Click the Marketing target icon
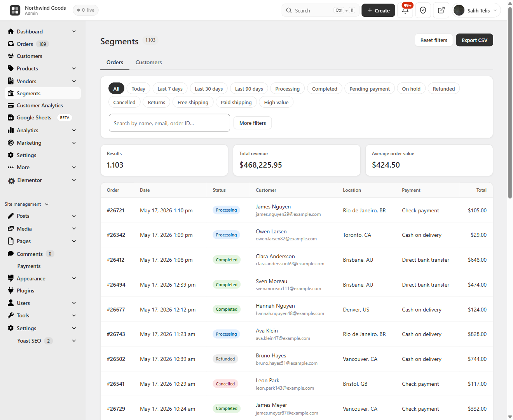 [11, 143]
